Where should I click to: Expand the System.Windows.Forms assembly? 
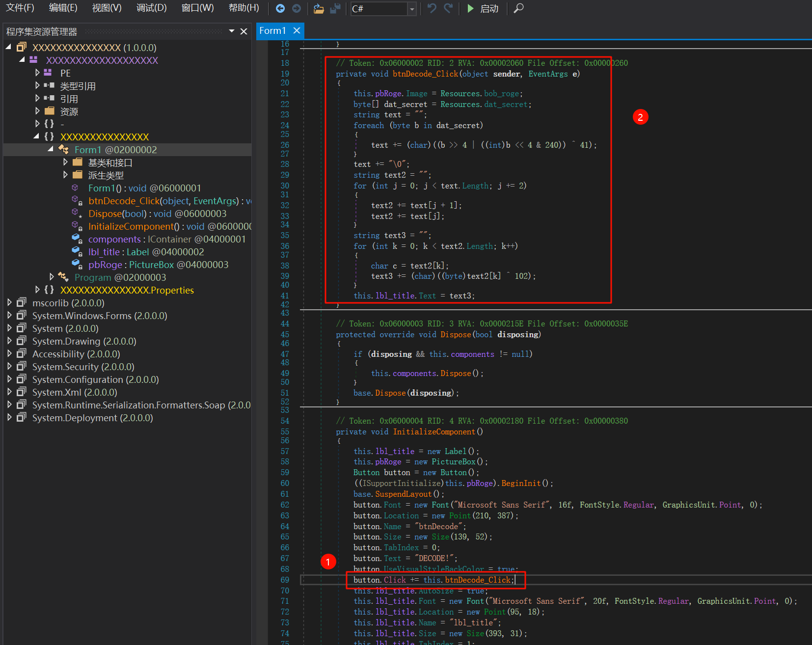pos(9,315)
